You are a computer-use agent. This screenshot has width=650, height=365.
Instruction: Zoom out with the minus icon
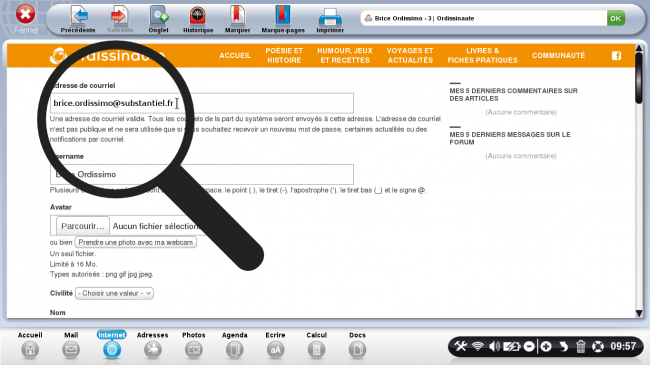[529, 346]
